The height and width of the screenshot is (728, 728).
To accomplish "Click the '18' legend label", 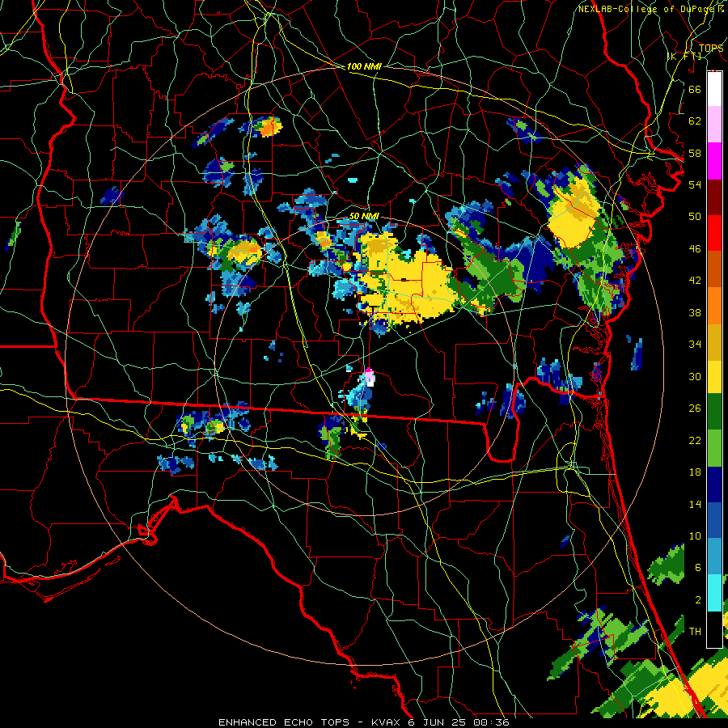I will 695,472.
